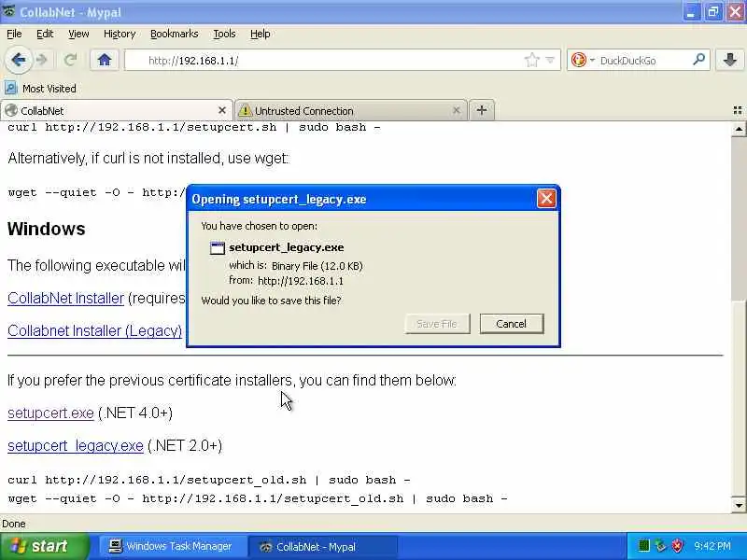This screenshot has width=747, height=560.
Task: Open the Windows Start button
Action: pos(45,546)
